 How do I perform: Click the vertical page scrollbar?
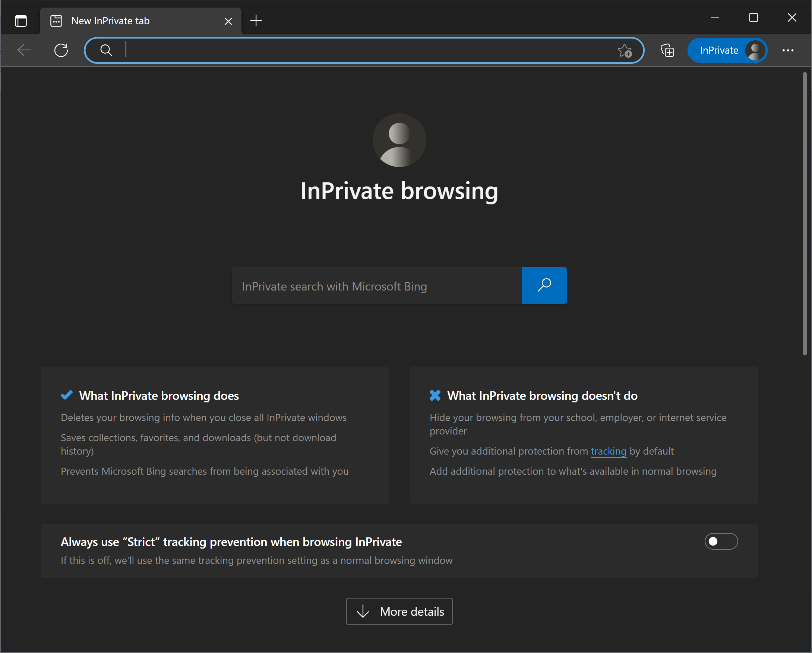(805, 214)
